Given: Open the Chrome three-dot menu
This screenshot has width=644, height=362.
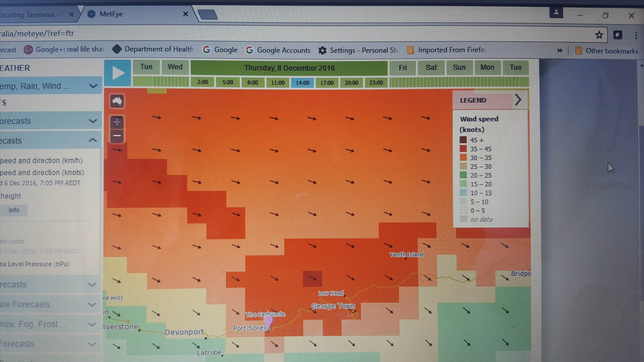Looking at the screenshot, I should [636, 35].
